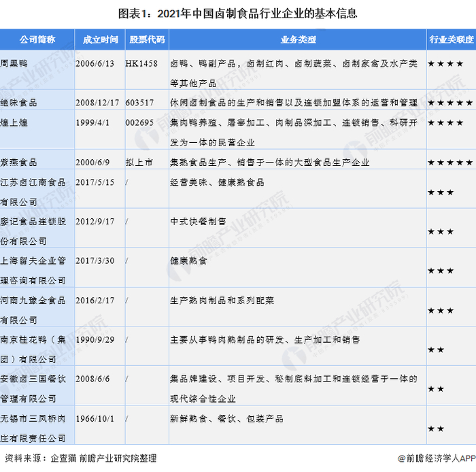Screen dimensions: 476x472
Task: Click the date 1966/10/1
Action: (x=95, y=419)
